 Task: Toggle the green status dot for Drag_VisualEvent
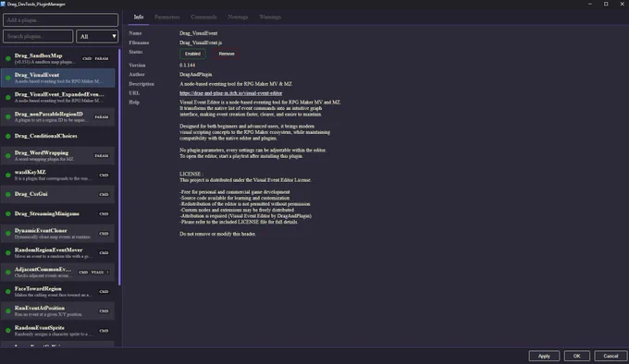click(8, 78)
